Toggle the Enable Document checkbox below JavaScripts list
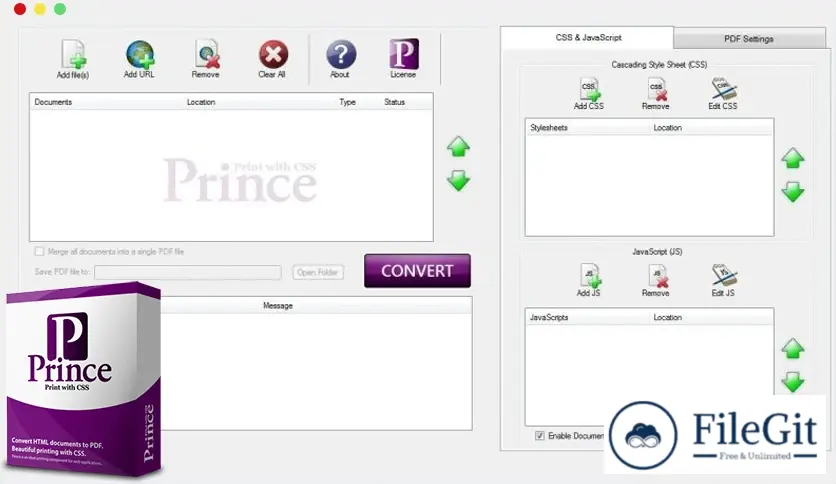 [x=540, y=435]
